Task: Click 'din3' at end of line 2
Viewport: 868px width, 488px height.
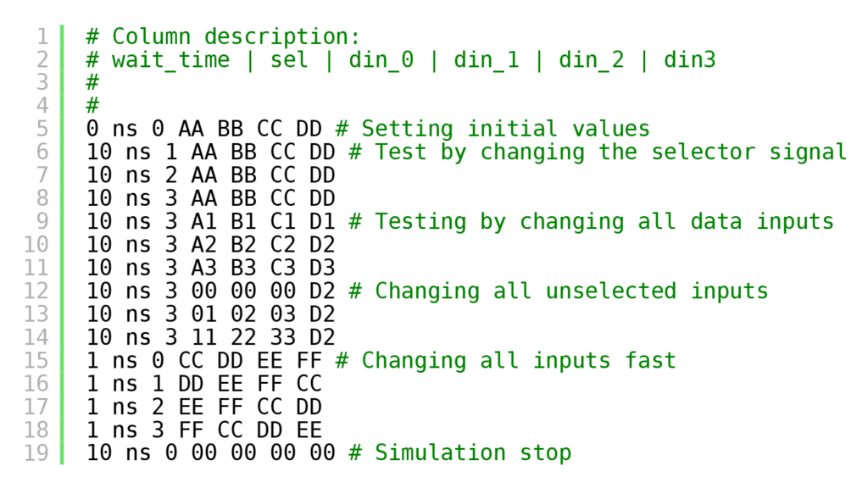Action: 690,60
